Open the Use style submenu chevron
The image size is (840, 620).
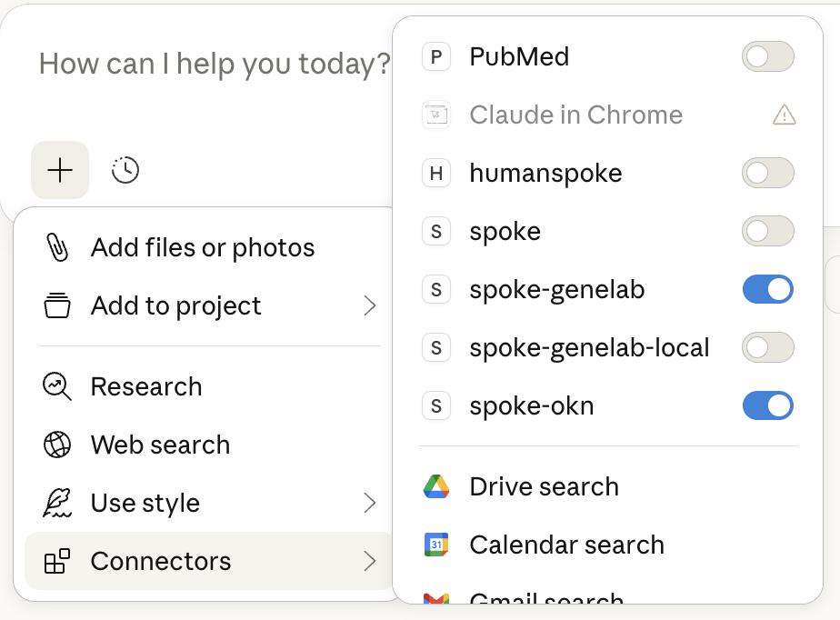pyautogui.click(x=370, y=503)
